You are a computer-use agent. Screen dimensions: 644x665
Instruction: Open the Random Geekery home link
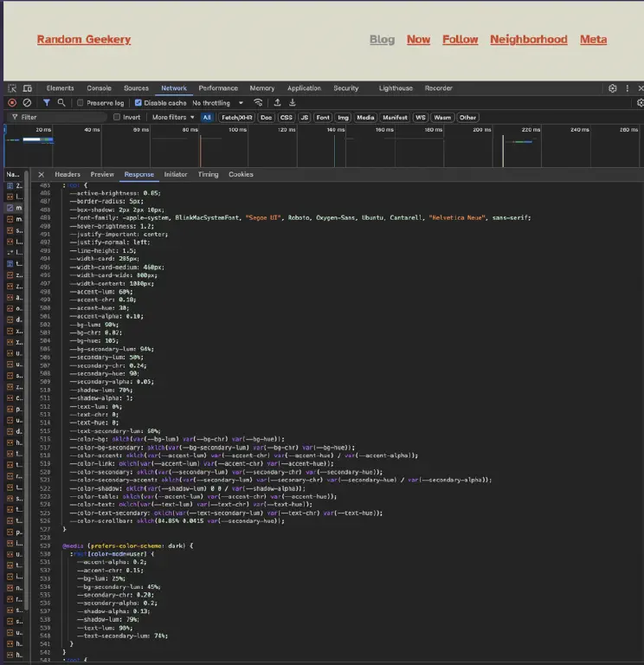point(84,40)
